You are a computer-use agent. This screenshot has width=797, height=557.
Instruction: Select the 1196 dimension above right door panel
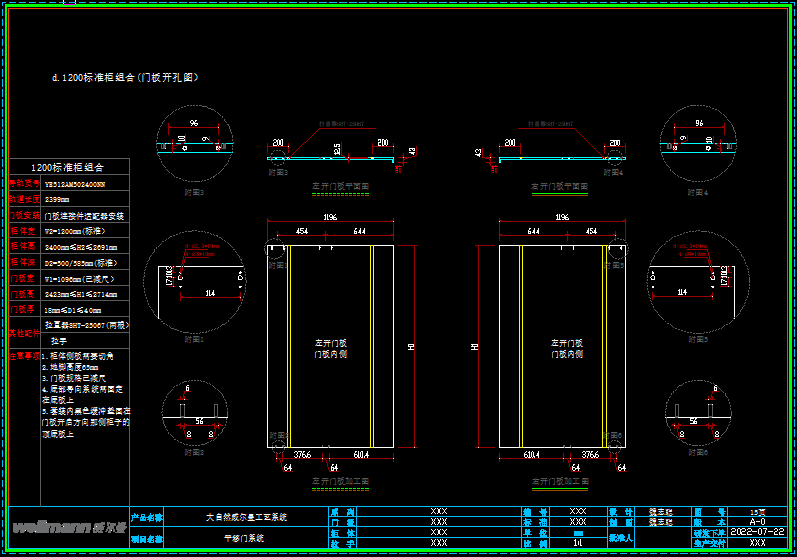pyautogui.click(x=561, y=217)
